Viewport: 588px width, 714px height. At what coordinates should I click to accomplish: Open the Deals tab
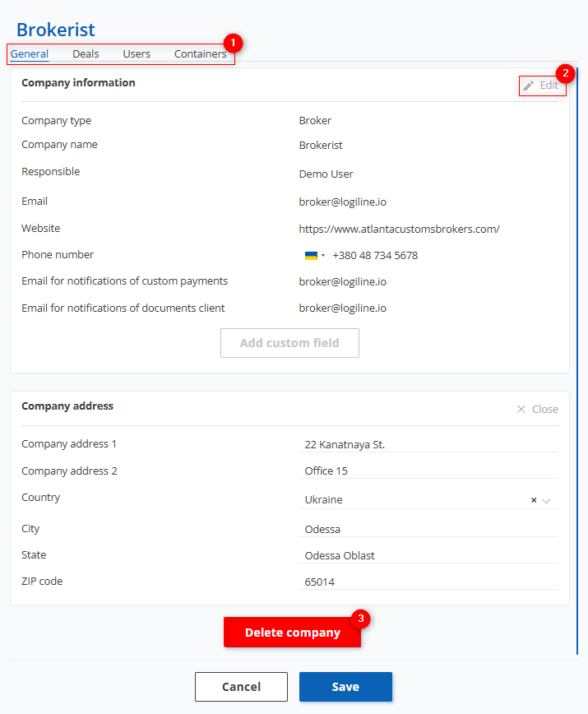86,53
